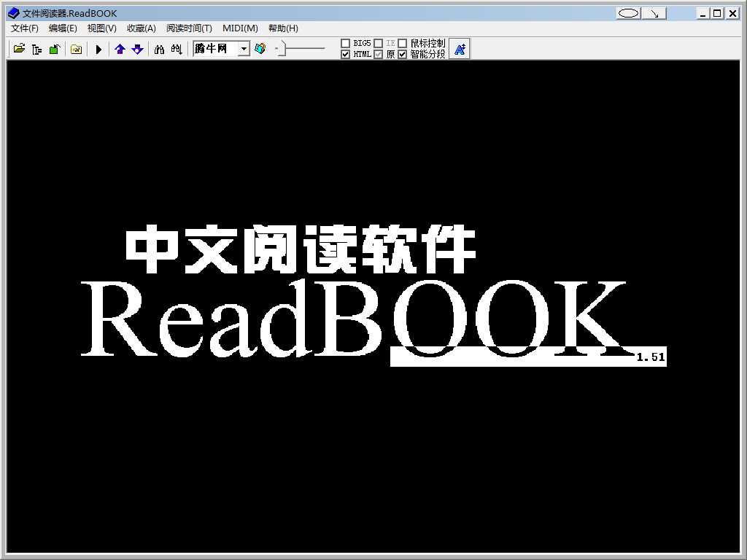Adjust the toolbar speed slider handle
The height and width of the screenshot is (560, 747).
click(x=282, y=49)
